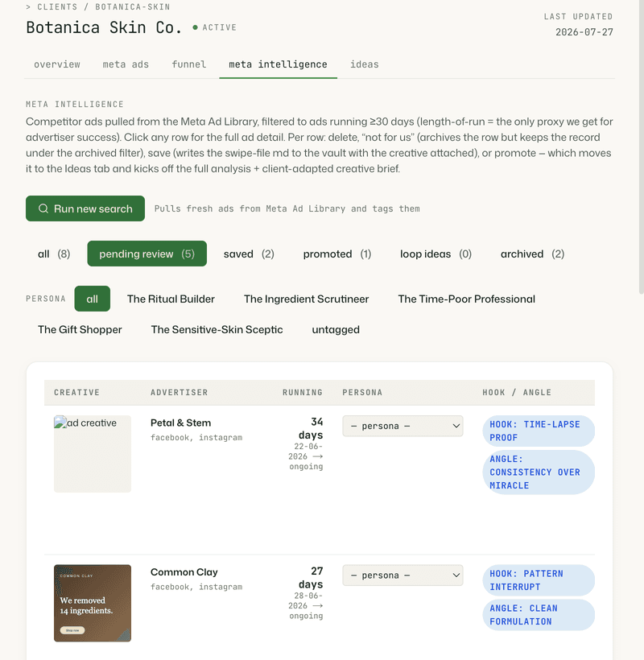Open the ideas tab
Viewport: 644px width, 660px height.
[364, 64]
